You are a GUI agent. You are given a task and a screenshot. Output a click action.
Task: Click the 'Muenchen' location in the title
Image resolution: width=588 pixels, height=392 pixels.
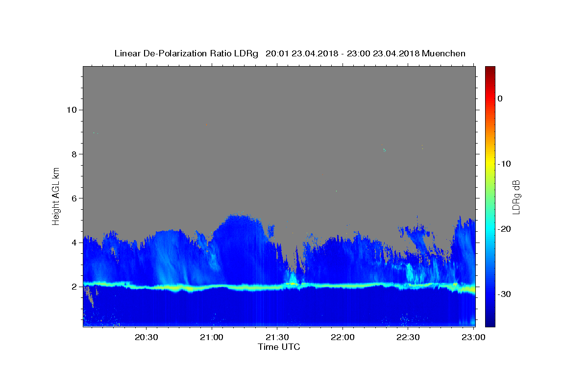444,53
